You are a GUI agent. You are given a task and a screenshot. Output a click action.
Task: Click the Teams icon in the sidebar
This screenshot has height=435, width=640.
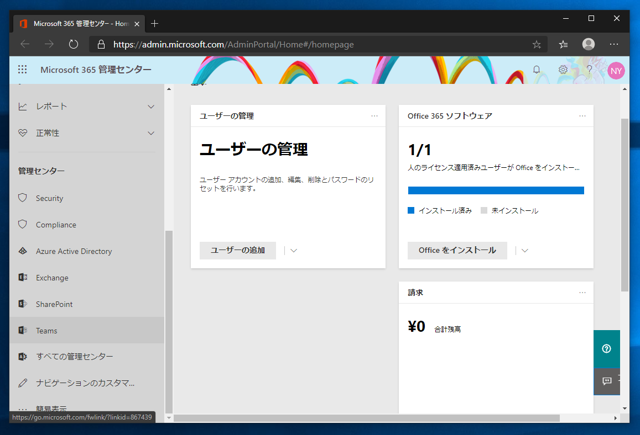[22, 330]
